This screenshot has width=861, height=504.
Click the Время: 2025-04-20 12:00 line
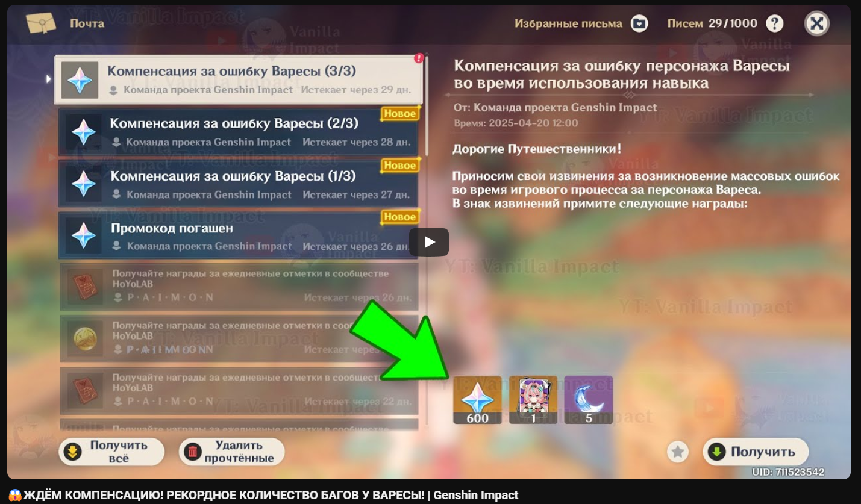[516, 123]
